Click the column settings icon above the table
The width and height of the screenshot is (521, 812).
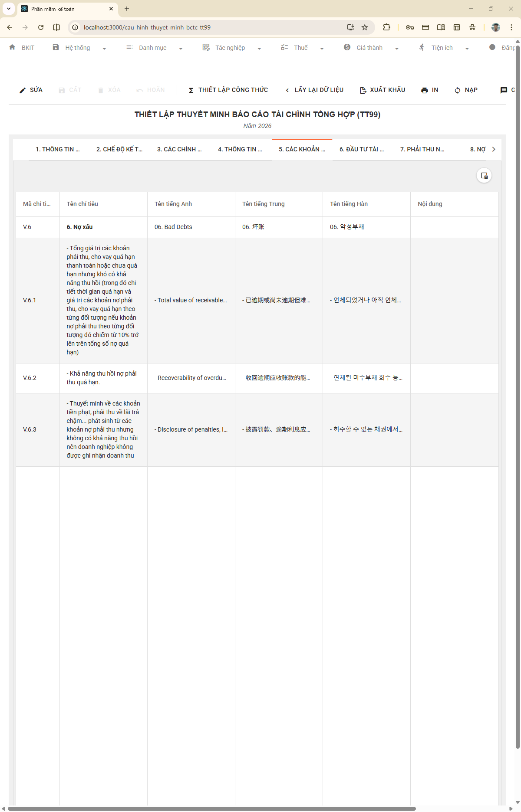pyautogui.click(x=484, y=176)
